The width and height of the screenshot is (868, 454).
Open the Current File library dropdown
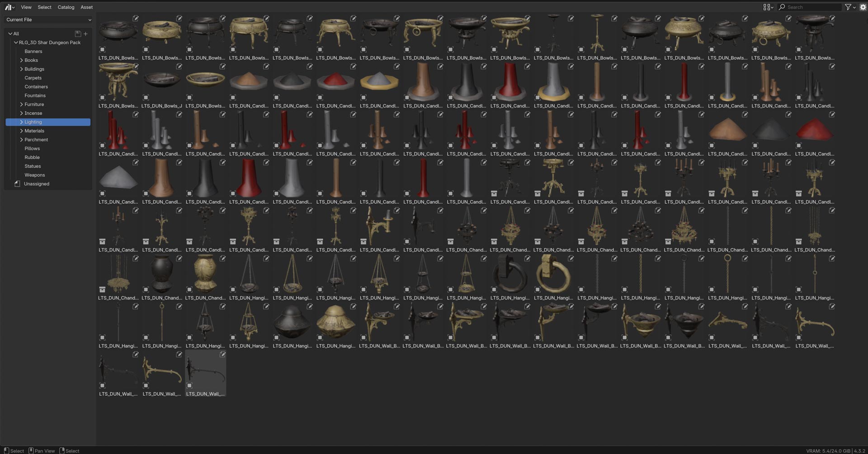point(48,20)
